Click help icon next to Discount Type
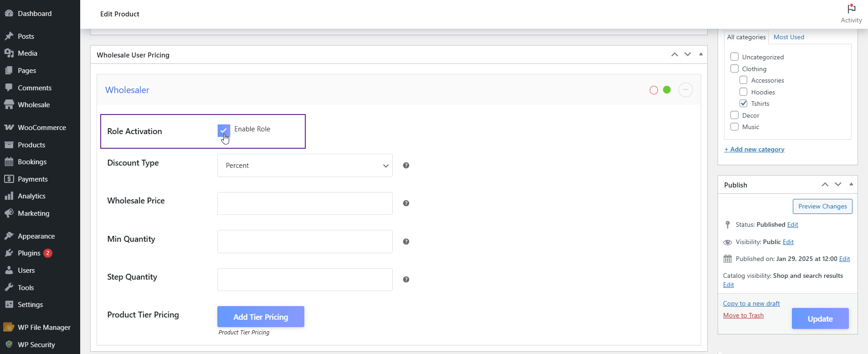Viewport: 868px width, 354px height. (x=406, y=166)
